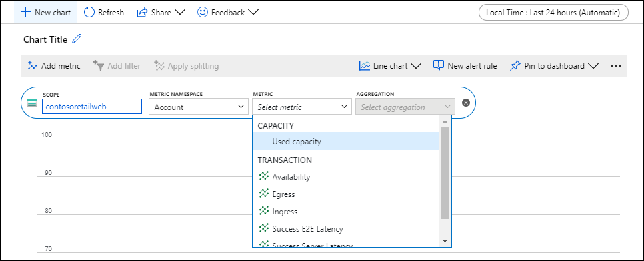Click the New chart button label

point(53,13)
